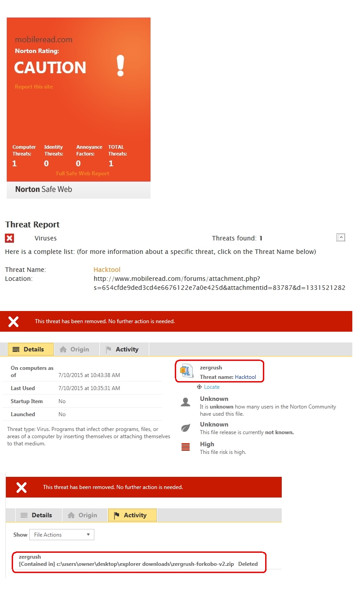Screen dimensions: 364x591
Task: Select the highlighted Activity tab in lower panel
Action: [x=132, y=515]
